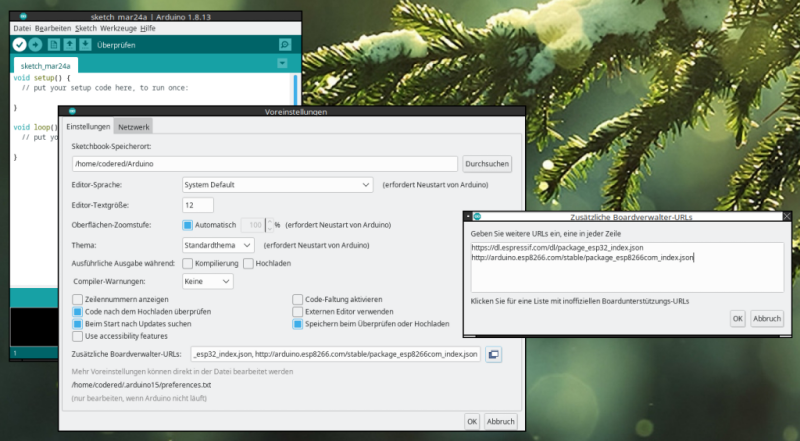Click the esp8266 package URL line

point(582,258)
